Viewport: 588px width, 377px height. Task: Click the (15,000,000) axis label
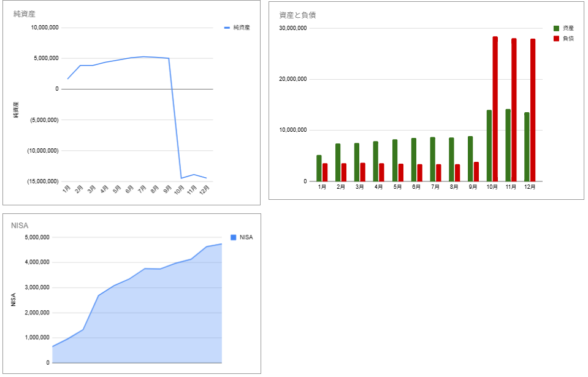(43, 181)
